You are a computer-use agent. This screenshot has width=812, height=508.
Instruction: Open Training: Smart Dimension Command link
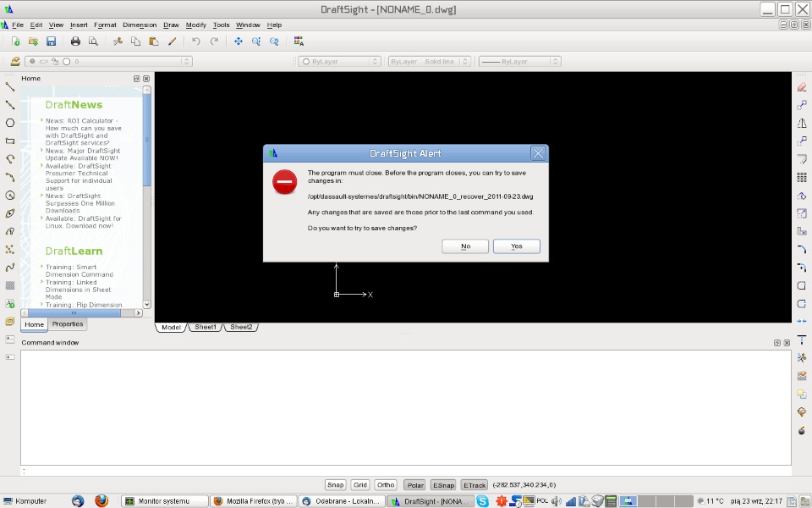[79, 271]
